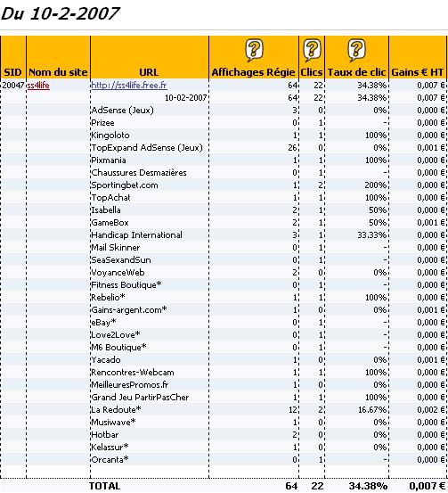Viewport: 448px width, 493px height.
Task: Click the La Redoute* row label
Action: (116, 410)
